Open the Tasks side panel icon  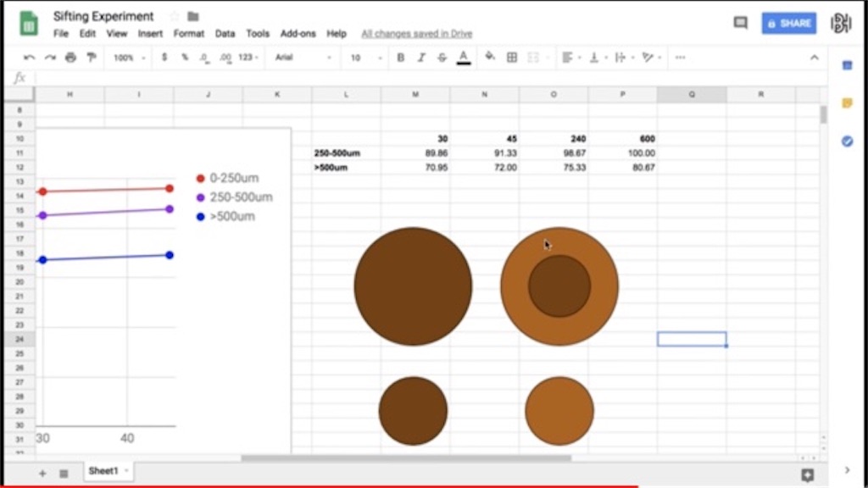point(847,141)
